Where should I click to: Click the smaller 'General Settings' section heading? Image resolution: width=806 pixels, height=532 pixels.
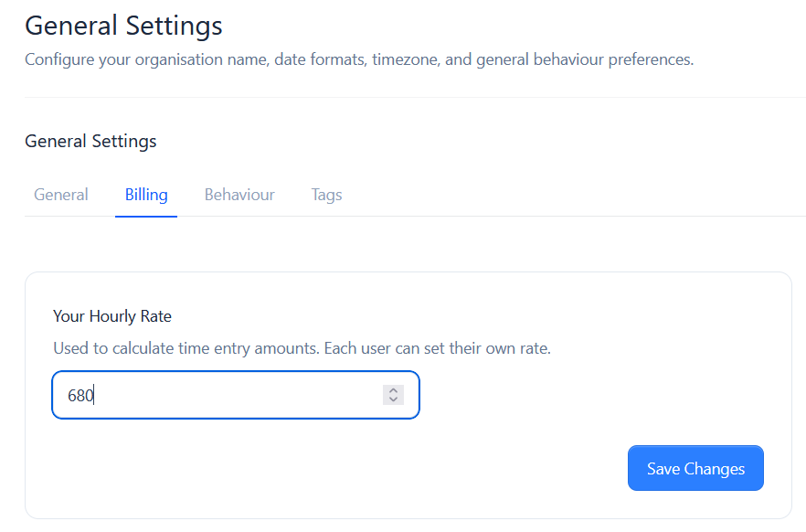90,141
